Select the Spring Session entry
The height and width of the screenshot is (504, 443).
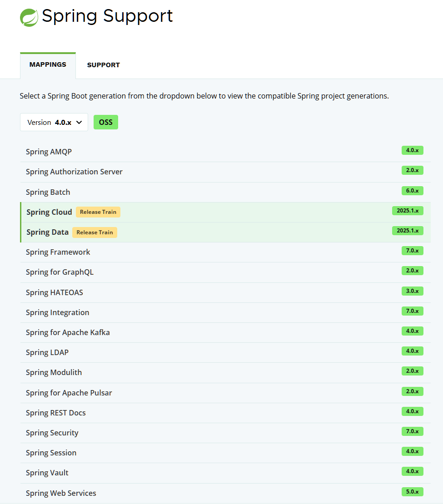[225, 453]
